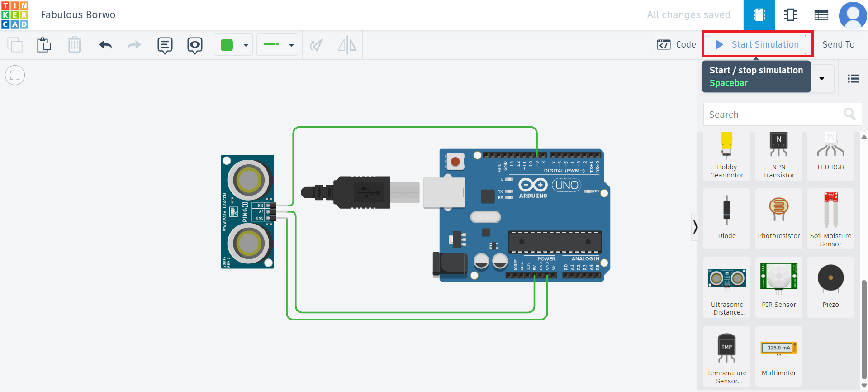
Task: Open the user profile avatar
Action: [853, 15]
